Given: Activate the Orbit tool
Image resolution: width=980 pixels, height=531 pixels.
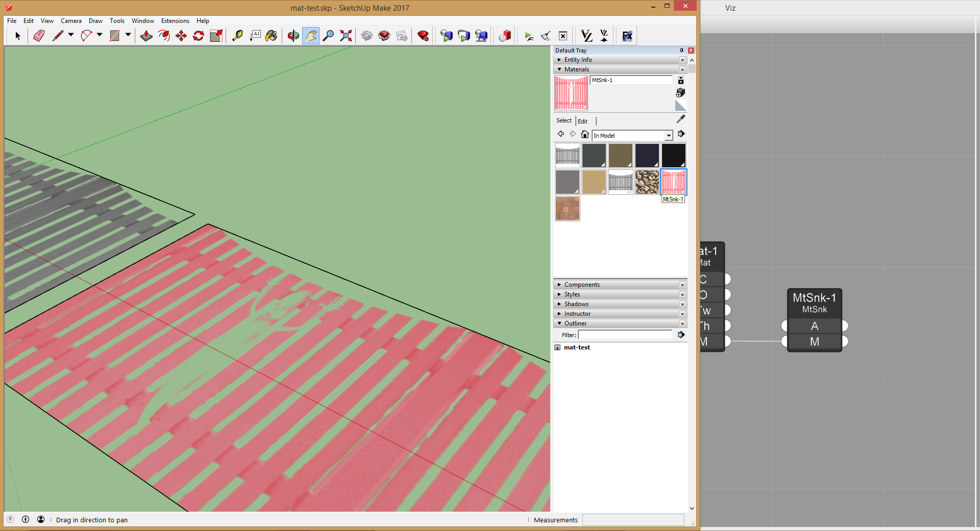Looking at the screenshot, I should coord(293,36).
